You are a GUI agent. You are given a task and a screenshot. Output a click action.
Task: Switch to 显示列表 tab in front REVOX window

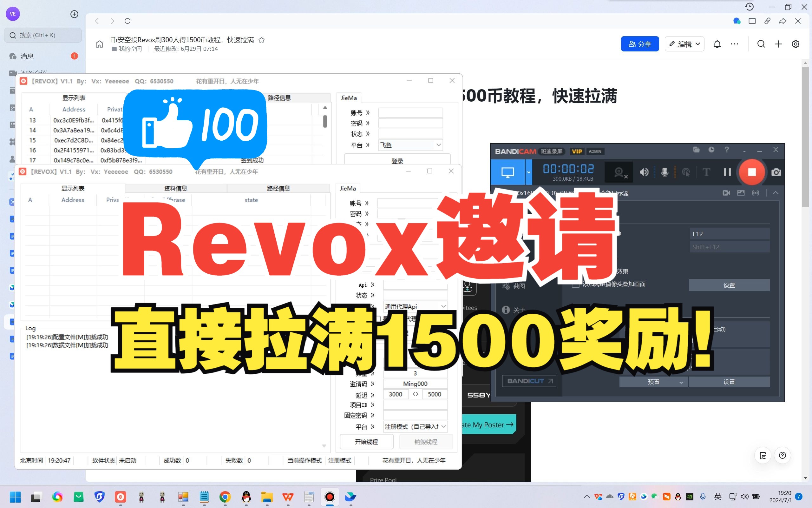(x=73, y=189)
